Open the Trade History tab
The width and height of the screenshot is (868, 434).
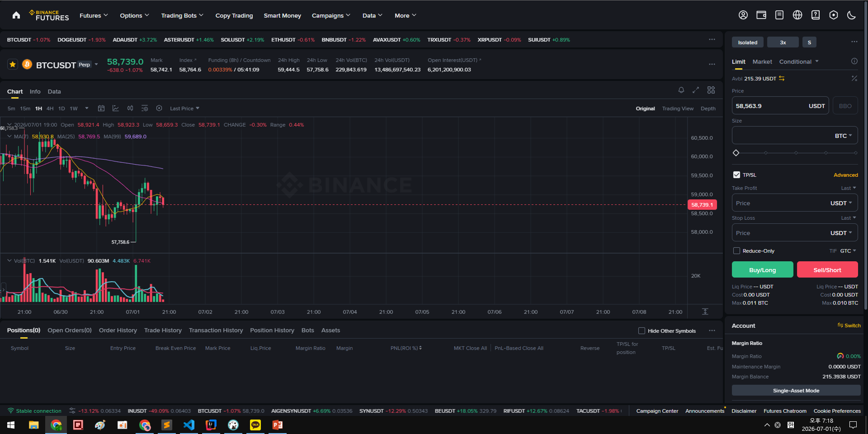click(x=163, y=330)
